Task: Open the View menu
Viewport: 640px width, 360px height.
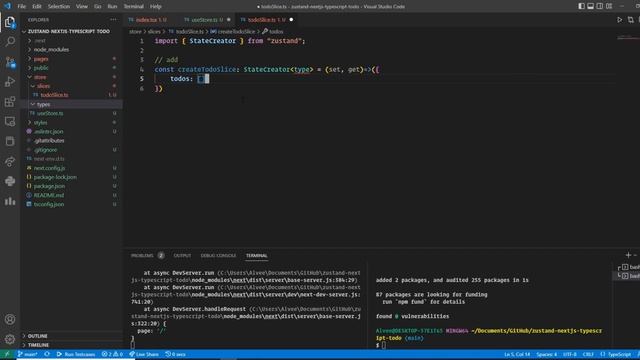Action: (x=82, y=7)
